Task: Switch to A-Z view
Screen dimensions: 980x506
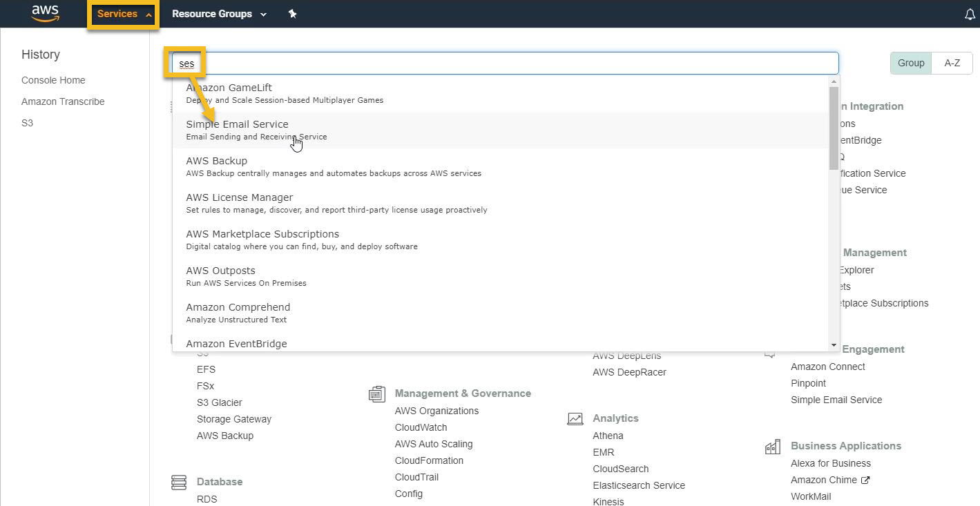Action: point(952,63)
